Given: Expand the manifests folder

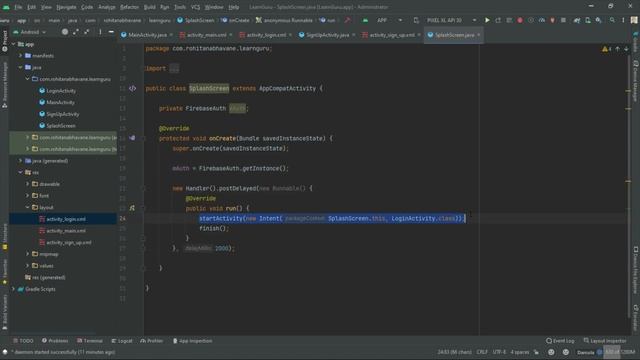Looking at the screenshot, I should [21, 56].
